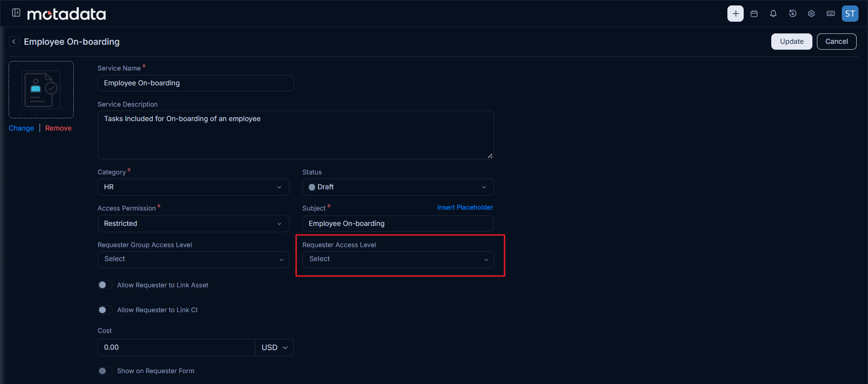Open Requester Group Access Level dropdown
Viewport: 868px width, 384px height.
[x=193, y=259]
